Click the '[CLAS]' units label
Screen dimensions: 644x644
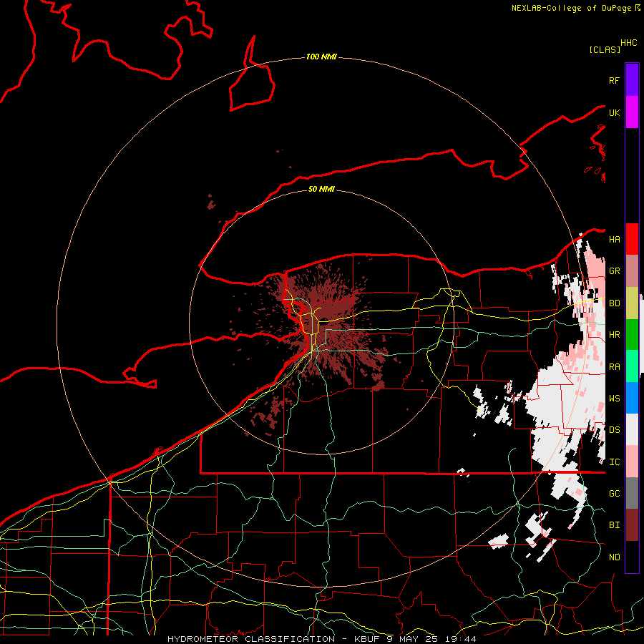click(605, 49)
